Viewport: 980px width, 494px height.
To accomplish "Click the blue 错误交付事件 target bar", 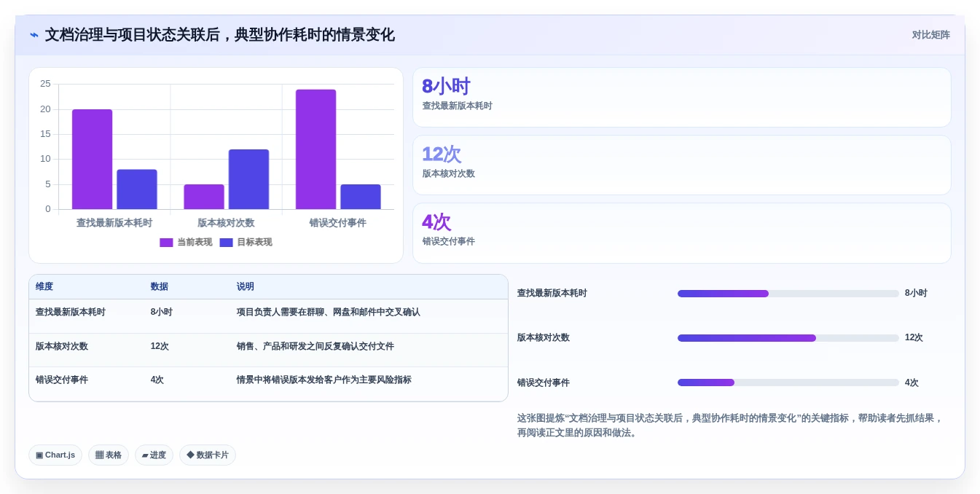I will click(x=361, y=197).
